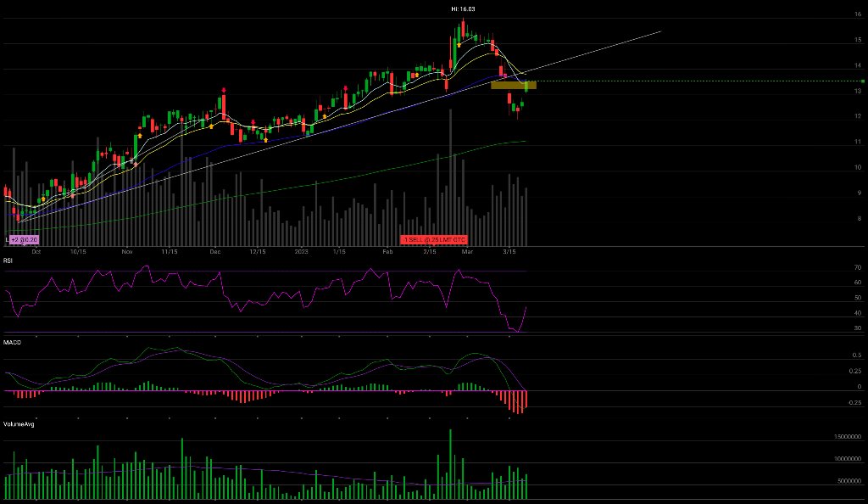Select the orange highlight rectangle drawing

pyautogui.click(x=514, y=85)
